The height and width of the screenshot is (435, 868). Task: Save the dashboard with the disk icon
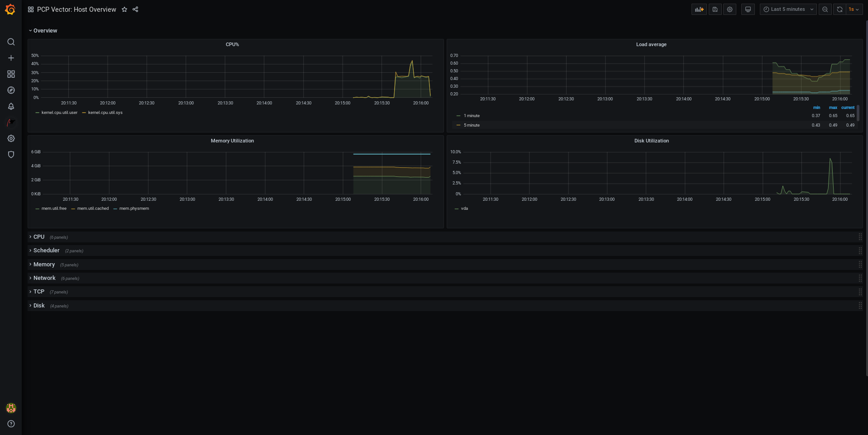(x=715, y=9)
